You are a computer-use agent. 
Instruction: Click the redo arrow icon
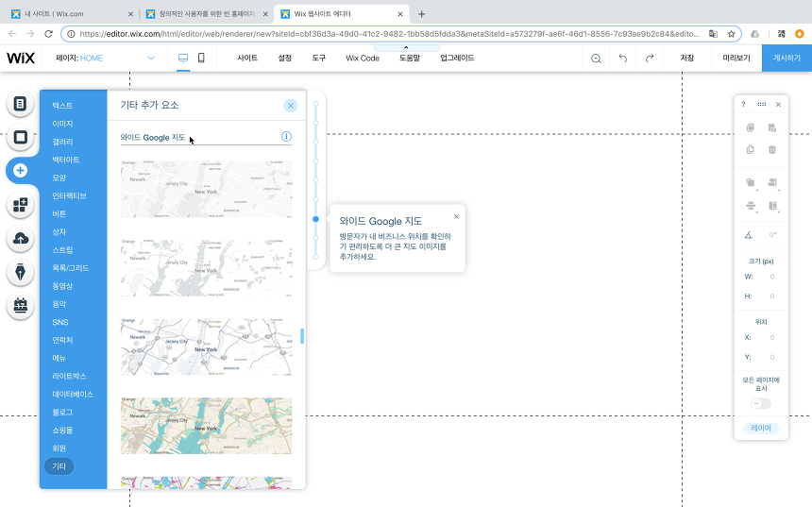tap(650, 58)
